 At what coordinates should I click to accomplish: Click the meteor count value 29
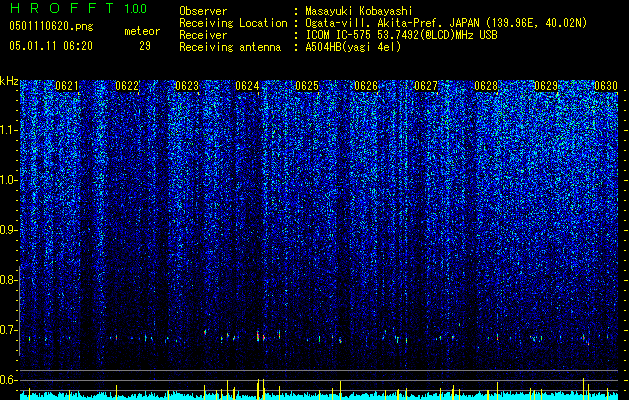click(x=145, y=46)
